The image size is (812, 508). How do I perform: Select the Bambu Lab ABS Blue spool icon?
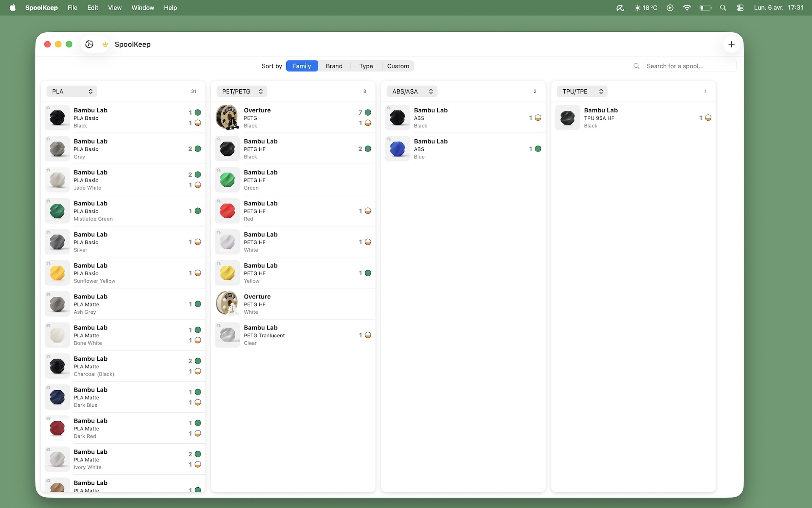pyautogui.click(x=398, y=149)
